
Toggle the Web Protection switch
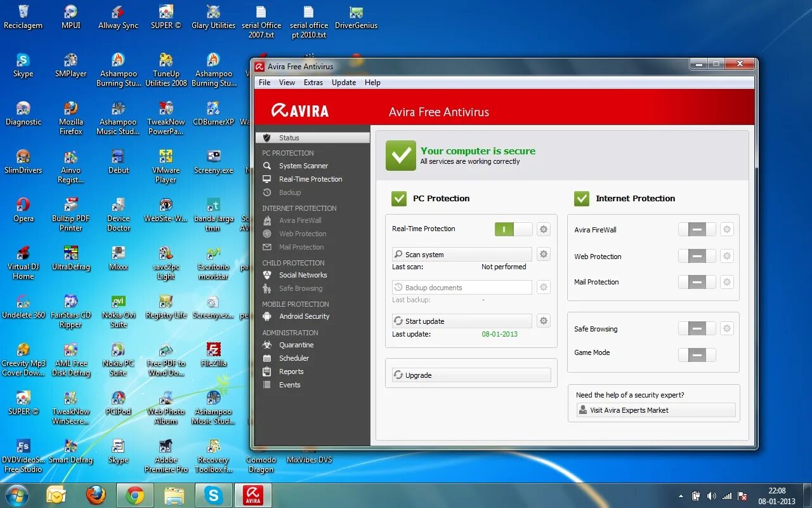[x=697, y=257]
